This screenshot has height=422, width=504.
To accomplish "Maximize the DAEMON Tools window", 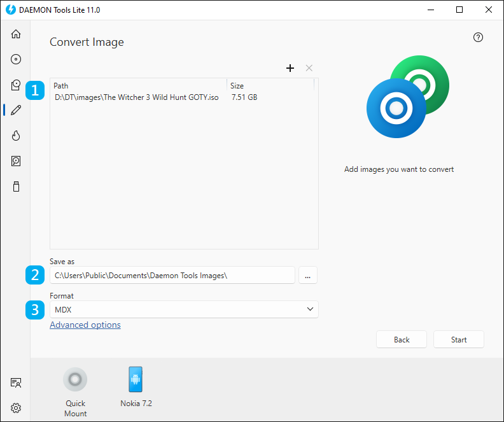I will click(x=459, y=10).
